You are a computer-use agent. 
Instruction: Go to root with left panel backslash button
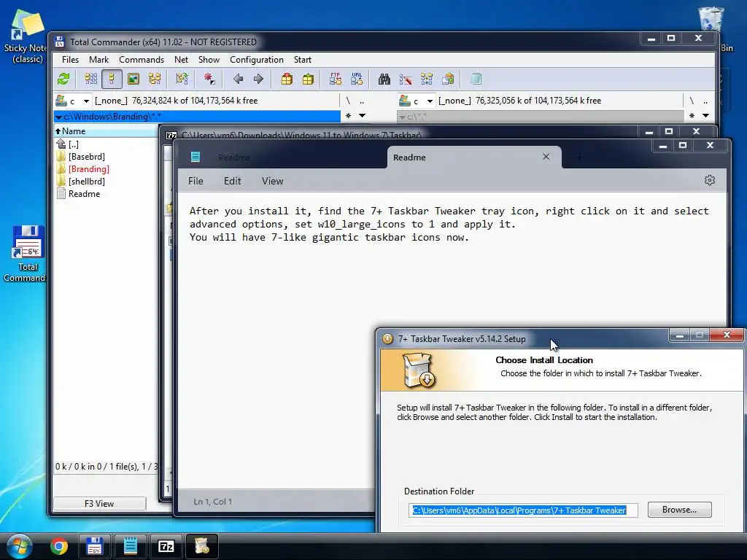348,101
